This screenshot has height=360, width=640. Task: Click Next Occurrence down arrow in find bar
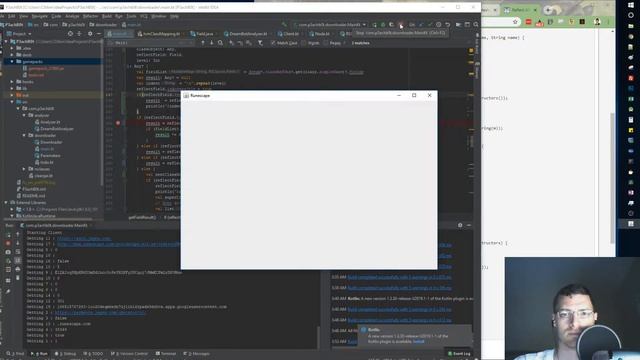tap(211, 43)
